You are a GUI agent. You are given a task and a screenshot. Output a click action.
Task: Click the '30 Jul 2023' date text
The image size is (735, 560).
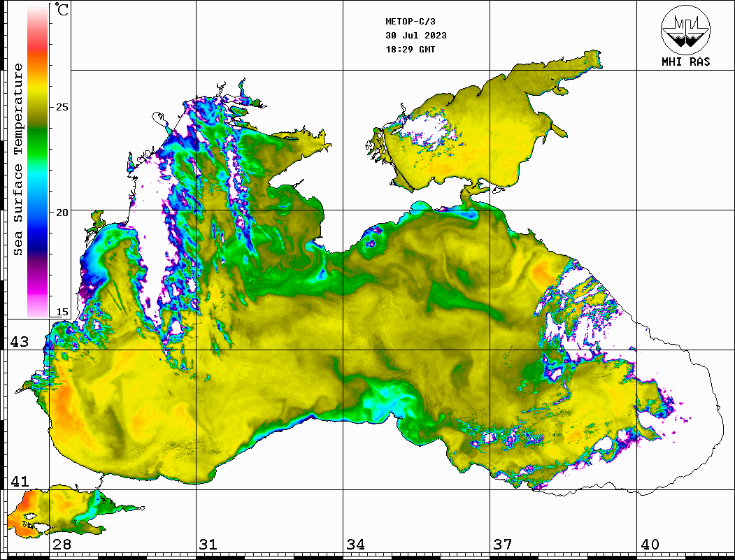coord(416,36)
